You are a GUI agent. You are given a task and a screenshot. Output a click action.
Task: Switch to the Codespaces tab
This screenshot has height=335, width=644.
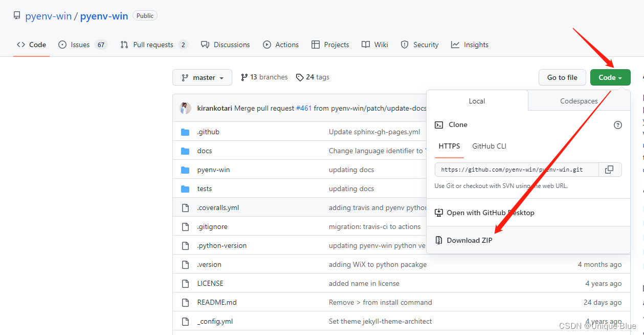tap(579, 101)
